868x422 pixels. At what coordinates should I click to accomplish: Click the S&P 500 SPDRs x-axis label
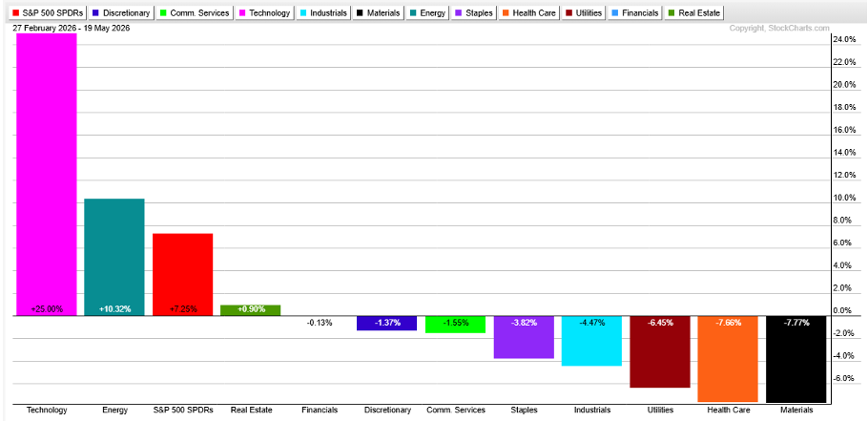coord(183,411)
